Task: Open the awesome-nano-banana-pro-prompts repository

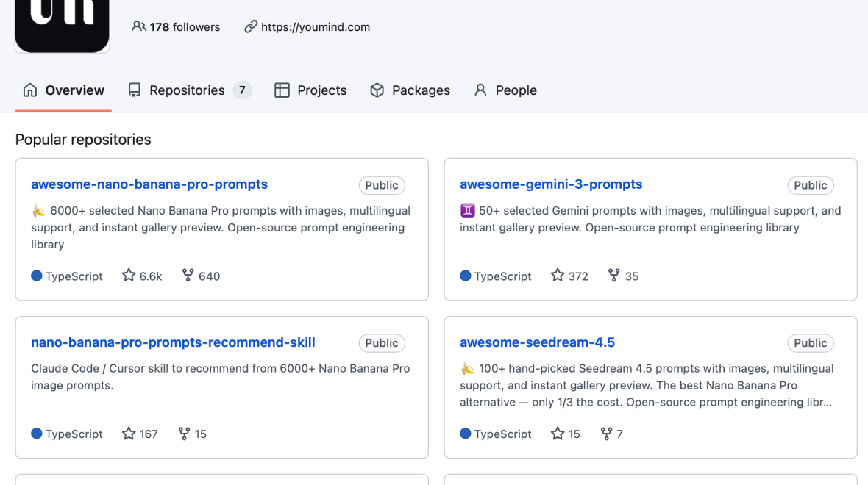Action: click(x=149, y=184)
